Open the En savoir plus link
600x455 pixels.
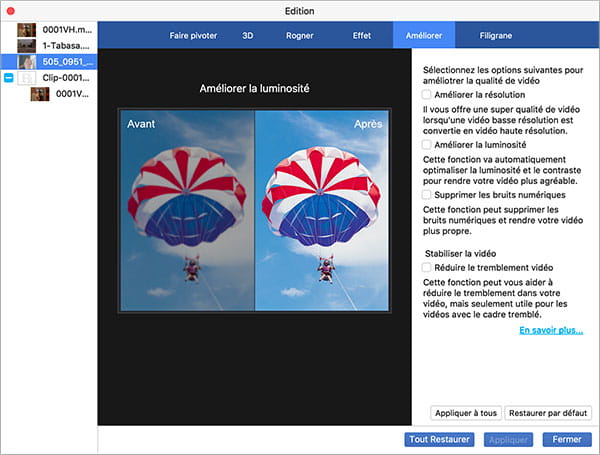coord(550,330)
